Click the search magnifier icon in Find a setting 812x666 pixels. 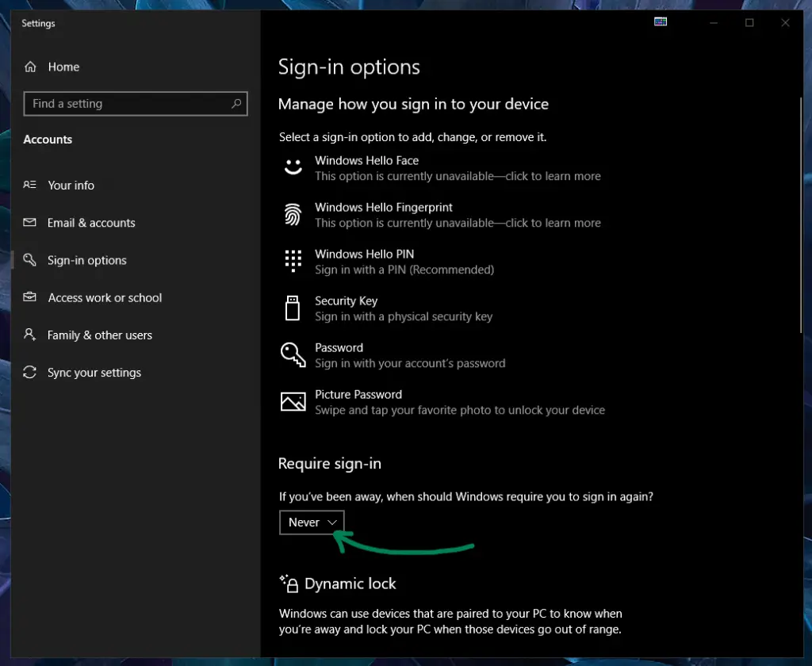pos(236,104)
